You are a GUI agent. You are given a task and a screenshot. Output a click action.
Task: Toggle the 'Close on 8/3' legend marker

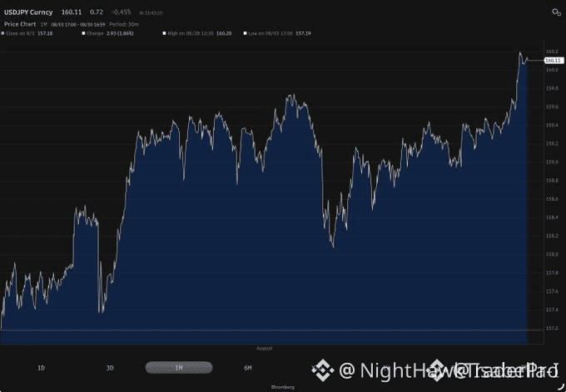(2, 33)
